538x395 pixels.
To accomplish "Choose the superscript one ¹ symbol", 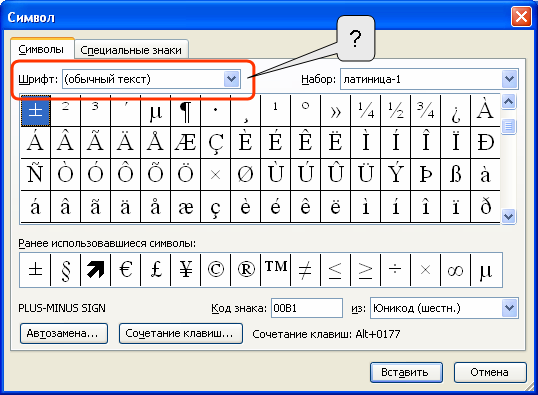I will (x=276, y=111).
